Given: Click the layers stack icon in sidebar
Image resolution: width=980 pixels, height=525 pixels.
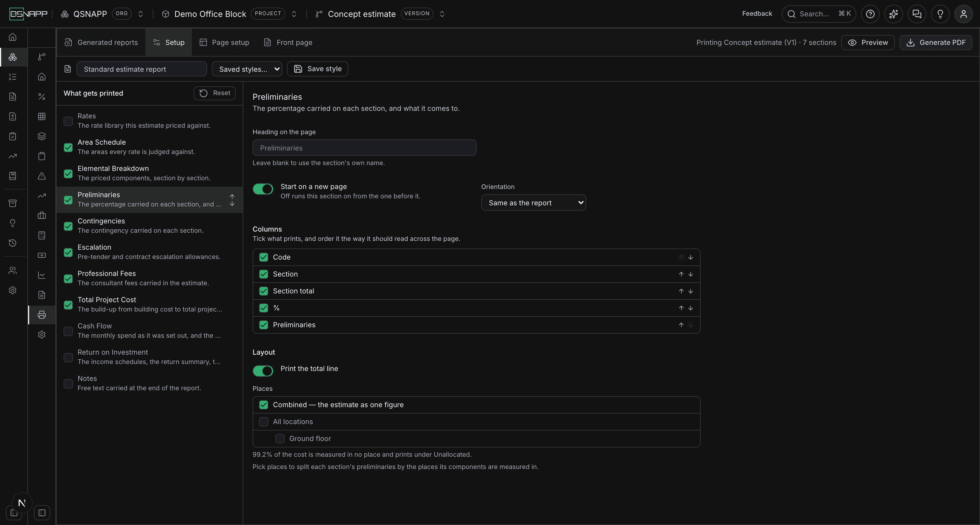Looking at the screenshot, I should 42,136.
